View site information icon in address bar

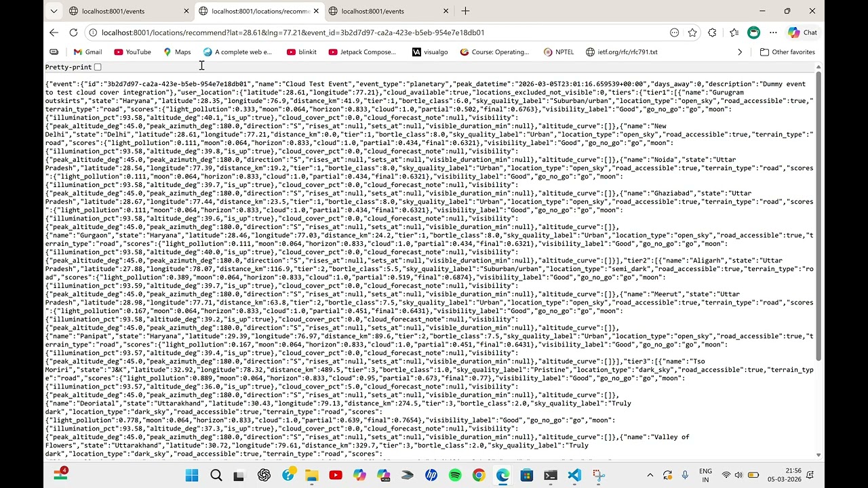tap(93, 33)
